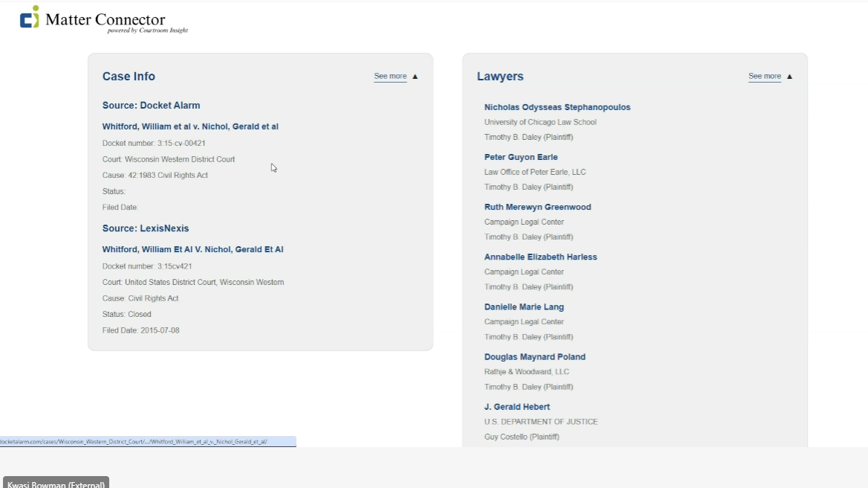Click the Lawyers panel heading

click(x=500, y=77)
